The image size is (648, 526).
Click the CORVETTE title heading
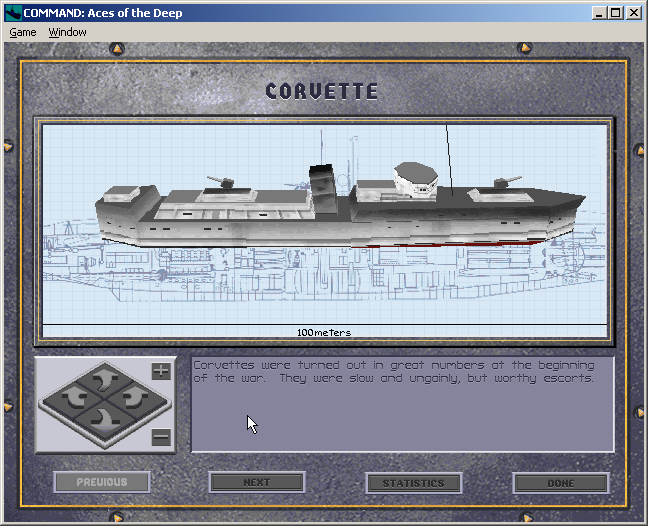[x=322, y=91]
